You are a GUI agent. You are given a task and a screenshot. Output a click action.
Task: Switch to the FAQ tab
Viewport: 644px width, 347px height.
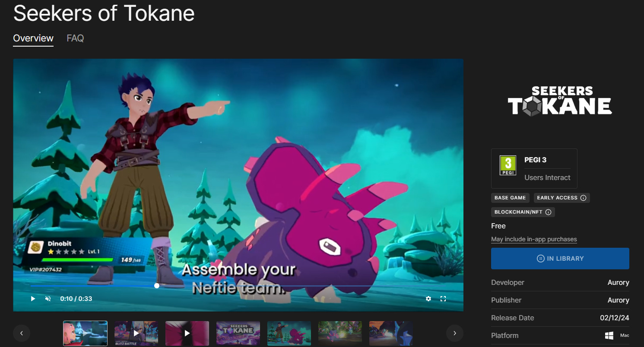tap(75, 38)
